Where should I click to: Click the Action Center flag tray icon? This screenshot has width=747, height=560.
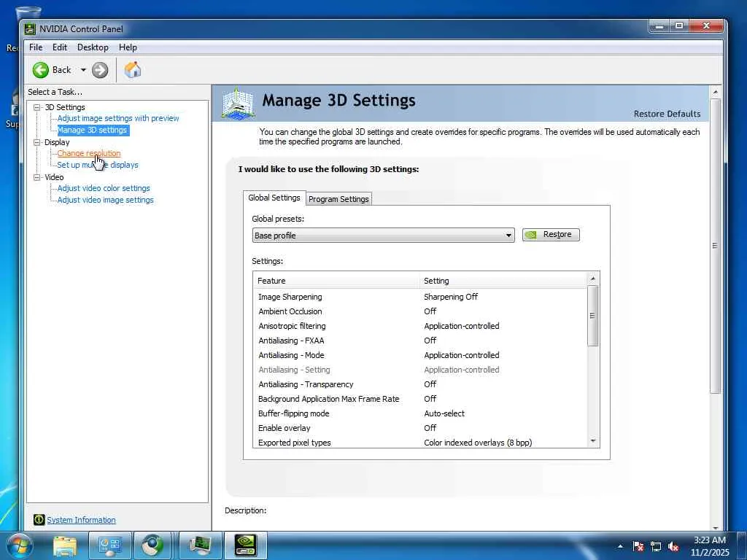tap(638, 546)
